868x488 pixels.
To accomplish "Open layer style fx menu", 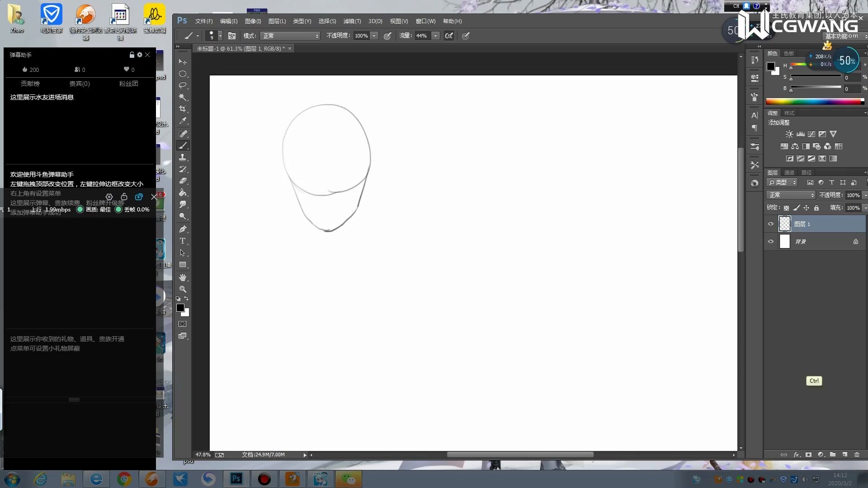I will tap(797, 455).
